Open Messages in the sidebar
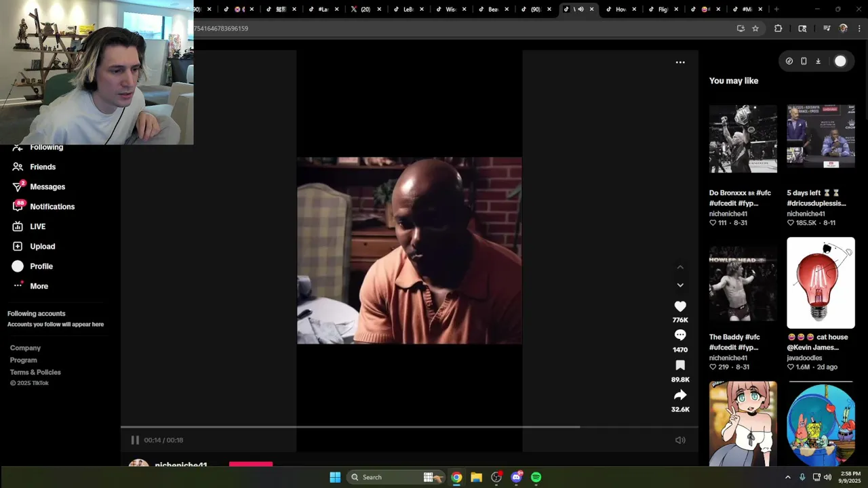868x488 pixels. 39,186
